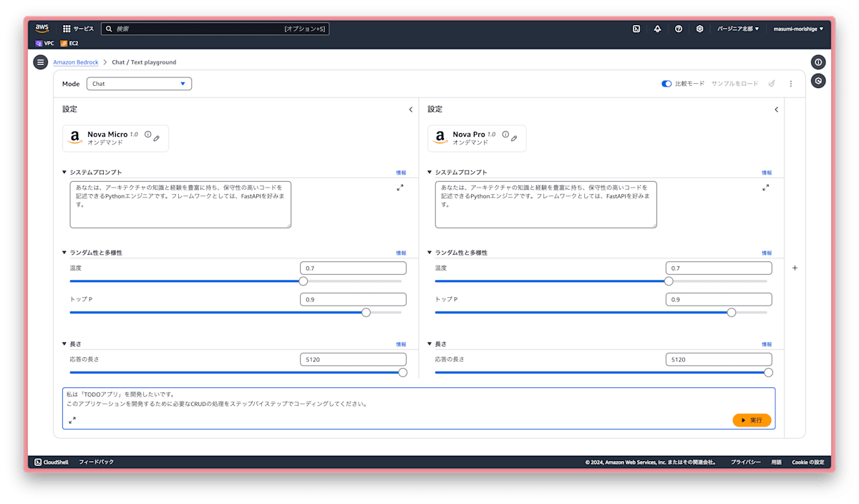This screenshot has height=504, width=859.
Task: Click Nova Micro 温度 slider handle
Action: pyautogui.click(x=304, y=281)
